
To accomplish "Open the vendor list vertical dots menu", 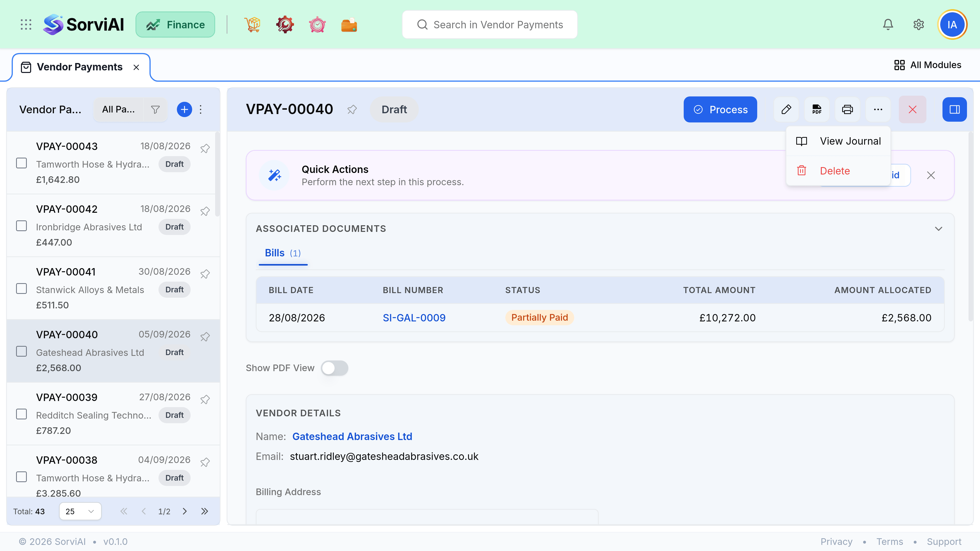I will point(201,109).
